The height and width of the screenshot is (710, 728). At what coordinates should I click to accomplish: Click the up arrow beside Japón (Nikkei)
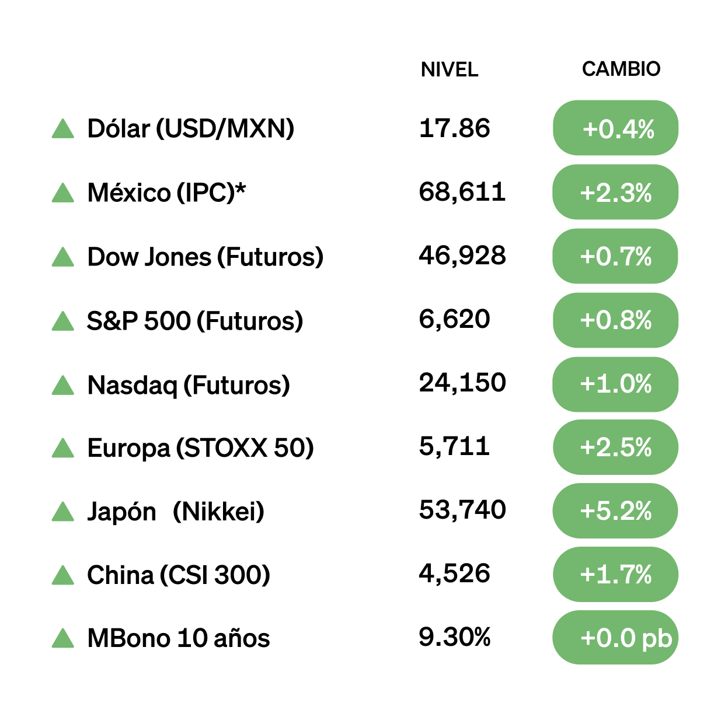[x=63, y=512]
